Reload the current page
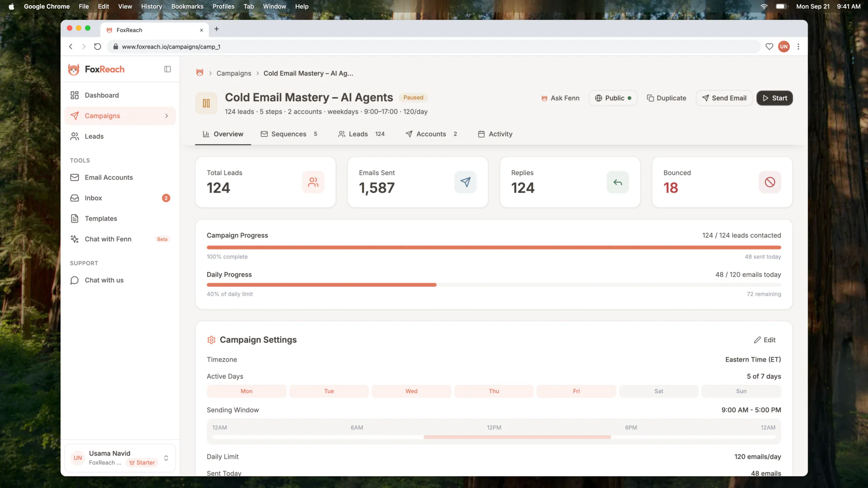The height and width of the screenshot is (488, 868). (x=98, y=47)
